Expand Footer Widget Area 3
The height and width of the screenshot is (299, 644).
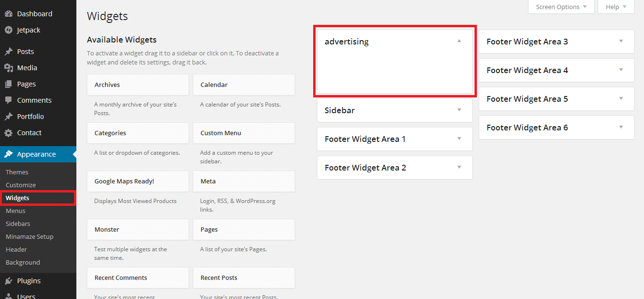(621, 41)
